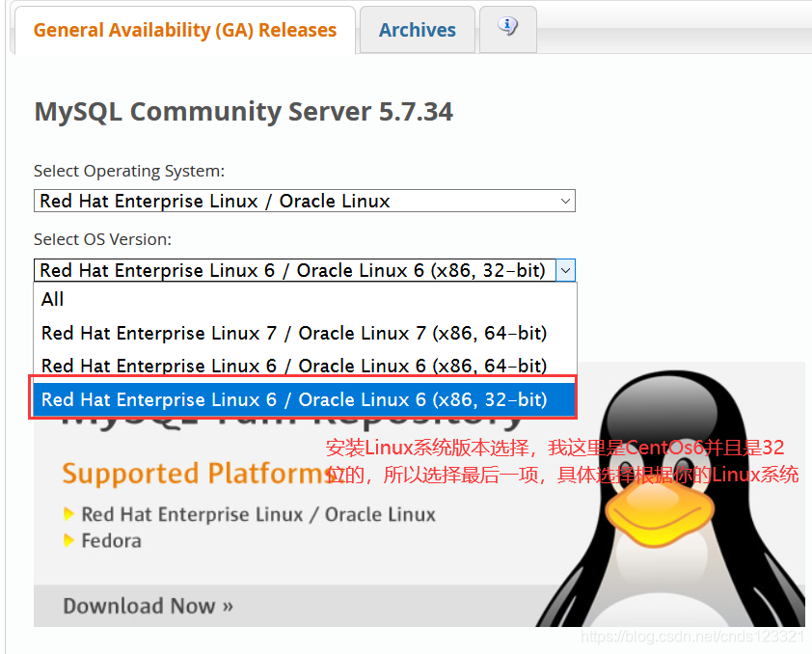Choose 'All' in the OS version list

[x=305, y=299]
